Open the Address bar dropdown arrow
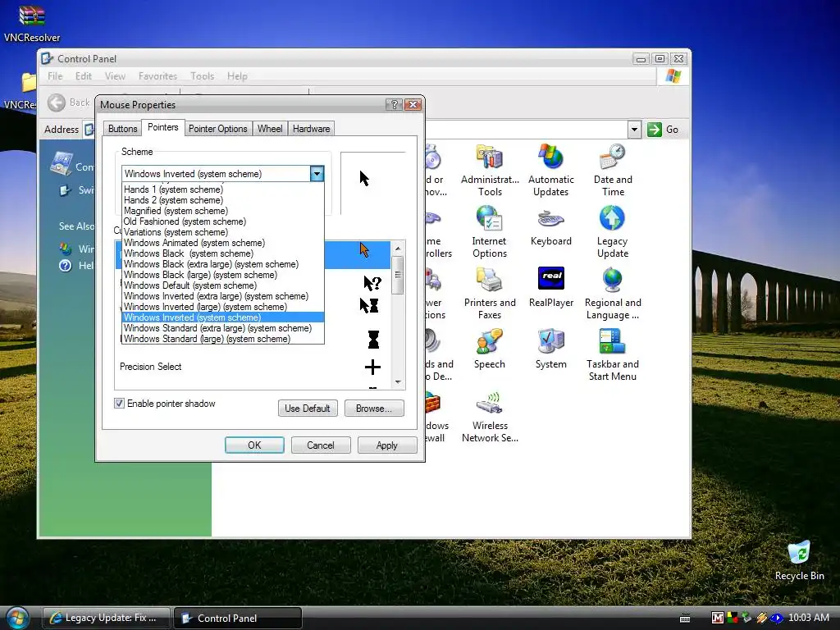The height and width of the screenshot is (630, 840). click(x=634, y=129)
